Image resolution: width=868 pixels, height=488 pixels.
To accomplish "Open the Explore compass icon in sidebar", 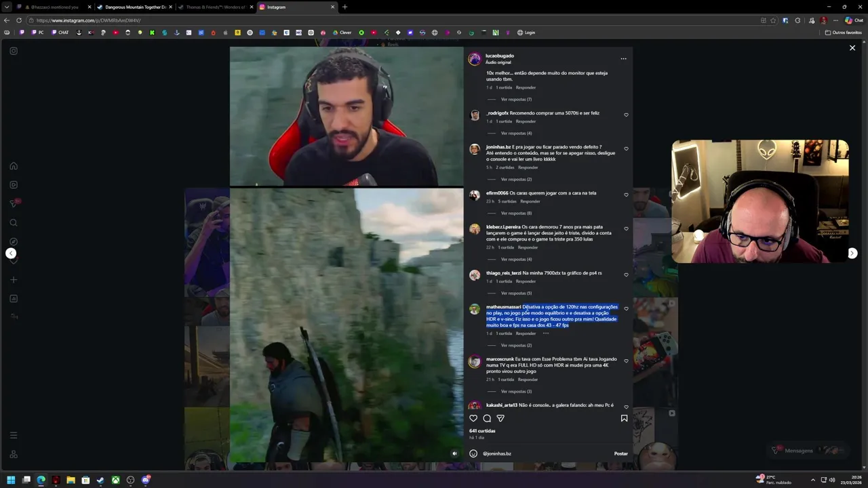I will coord(13,241).
